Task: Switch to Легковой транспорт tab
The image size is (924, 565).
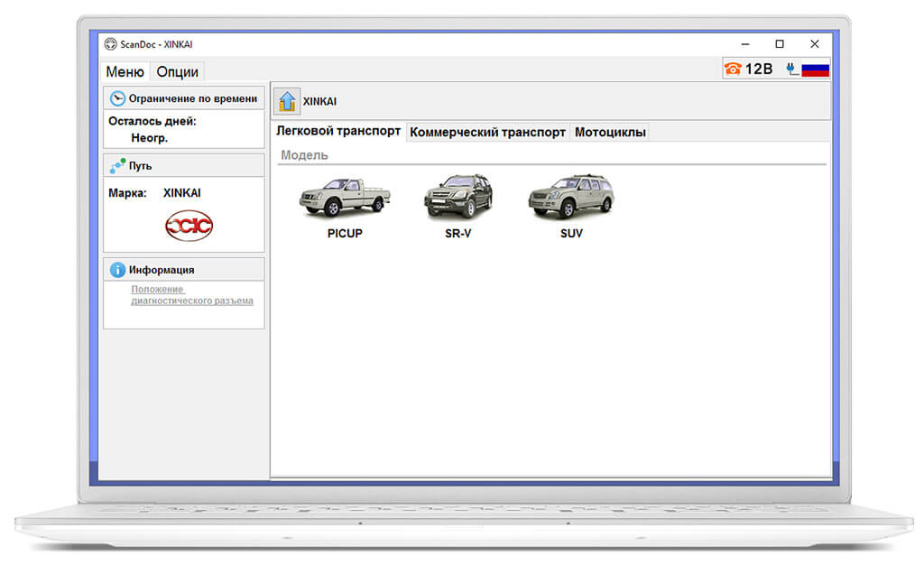Action: coord(338,132)
